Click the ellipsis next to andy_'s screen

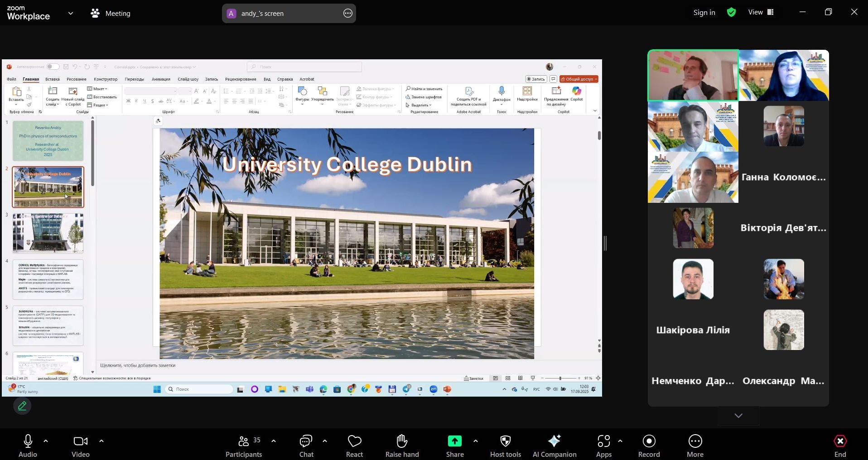348,14
